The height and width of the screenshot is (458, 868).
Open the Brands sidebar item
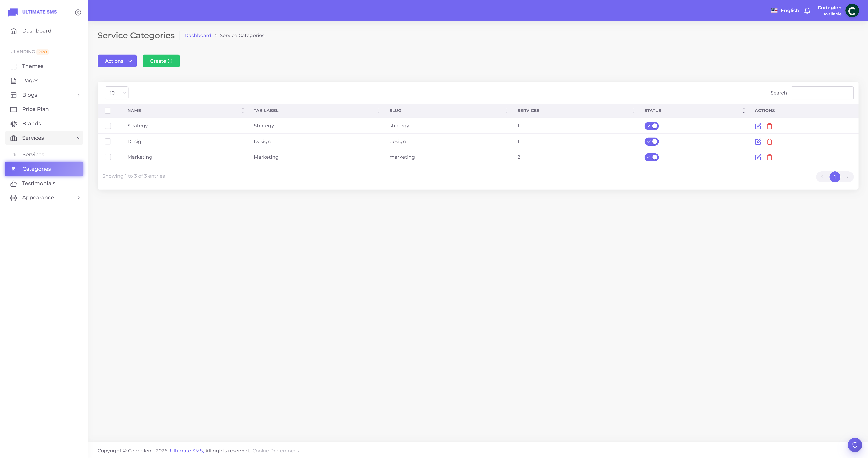44,124
